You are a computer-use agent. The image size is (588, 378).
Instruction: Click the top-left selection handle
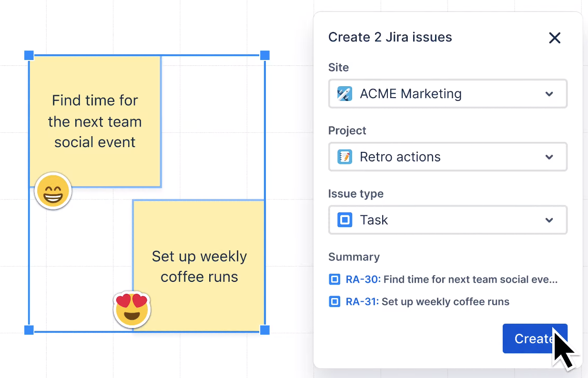click(x=29, y=55)
